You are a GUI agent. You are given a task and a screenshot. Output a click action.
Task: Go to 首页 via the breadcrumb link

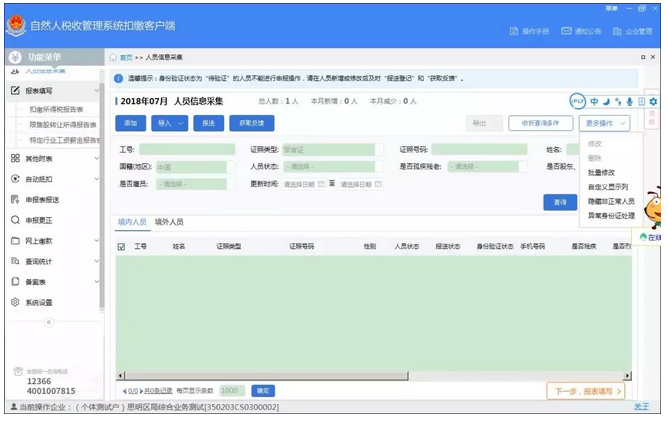(x=126, y=57)
